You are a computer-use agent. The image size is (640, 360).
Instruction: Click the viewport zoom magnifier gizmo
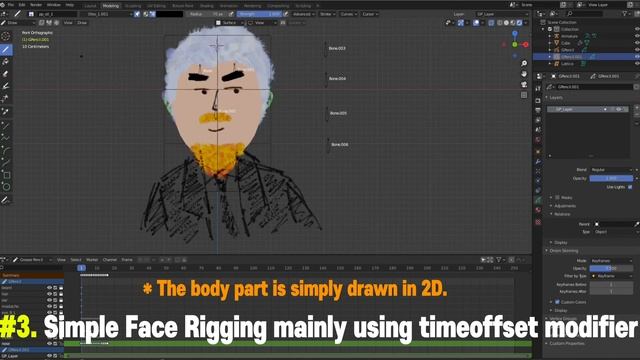pyautogui.click(x=524, y=63)
